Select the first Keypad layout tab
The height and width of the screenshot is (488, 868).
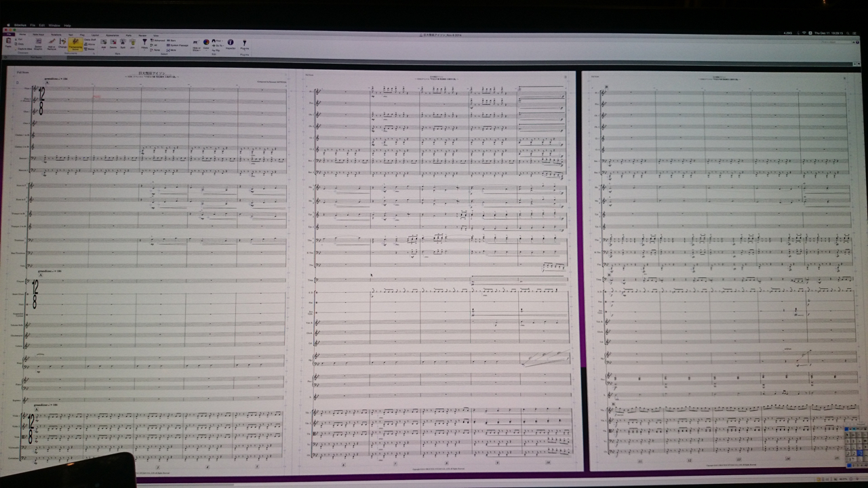tap(846, 429)
